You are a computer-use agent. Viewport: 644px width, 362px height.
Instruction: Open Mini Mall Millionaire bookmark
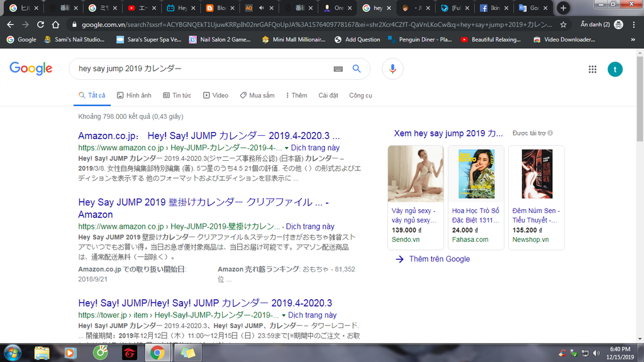pos(294,40)
